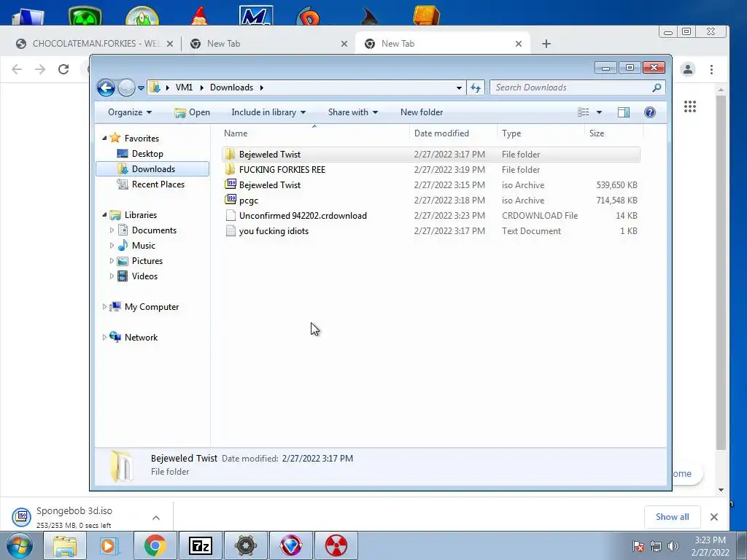Open the Organize menu
747x560 pixels.
(130, 112)
